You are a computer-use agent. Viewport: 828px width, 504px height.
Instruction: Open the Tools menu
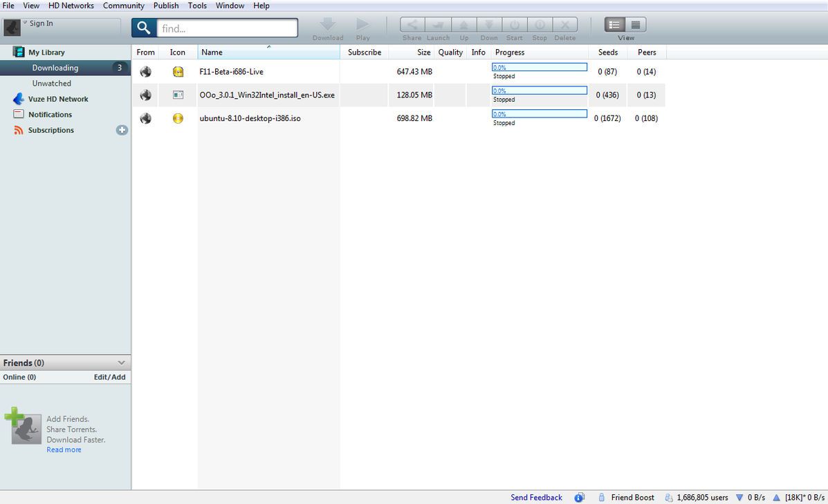(197, 6)
